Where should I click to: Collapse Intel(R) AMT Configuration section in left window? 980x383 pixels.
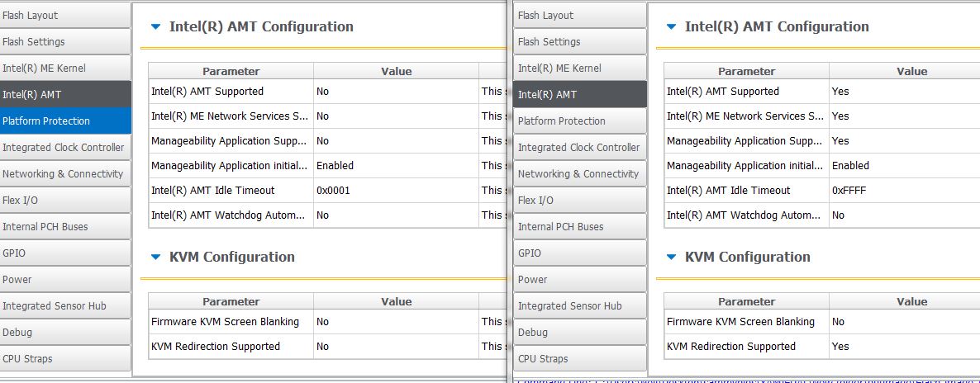point(155,26)
